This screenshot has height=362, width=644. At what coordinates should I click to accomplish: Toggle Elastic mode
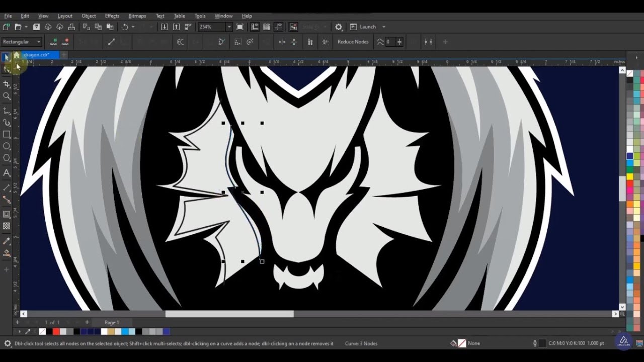click(x=310, y=42)
